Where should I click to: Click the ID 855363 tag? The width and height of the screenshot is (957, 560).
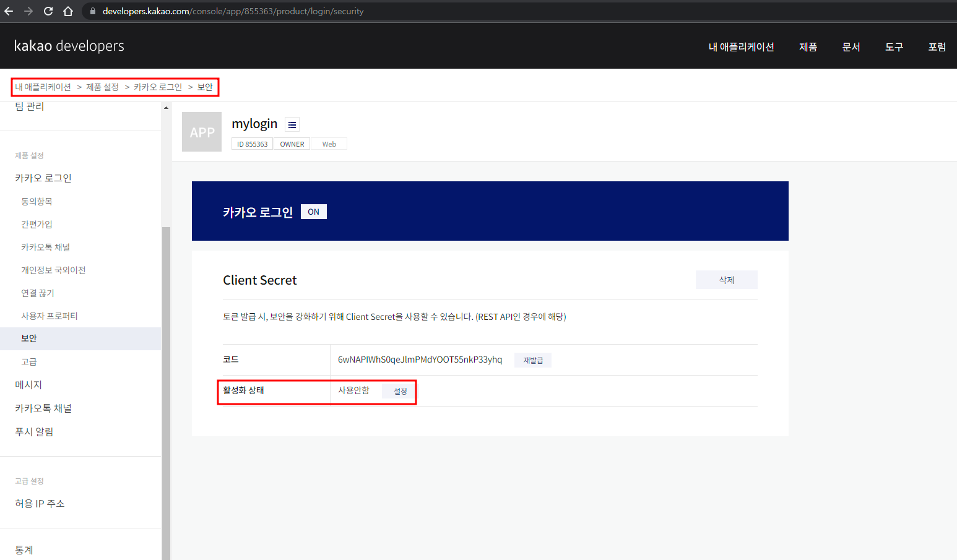253,144
